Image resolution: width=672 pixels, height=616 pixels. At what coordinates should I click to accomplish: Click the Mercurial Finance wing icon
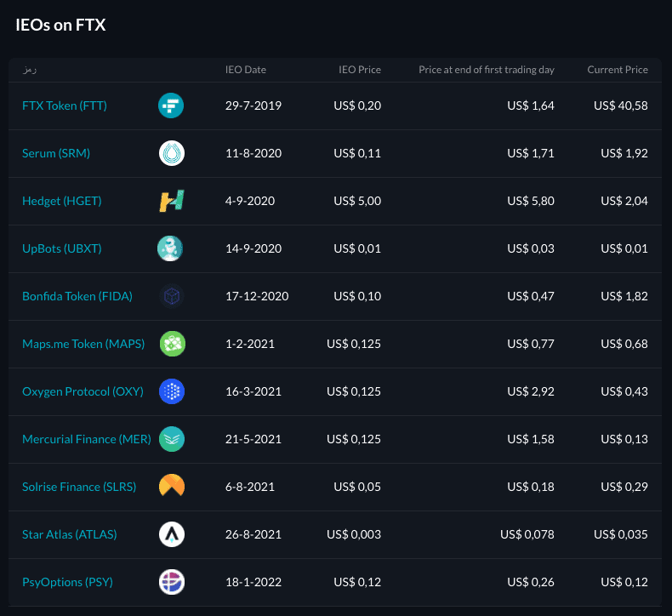[172, 438]
